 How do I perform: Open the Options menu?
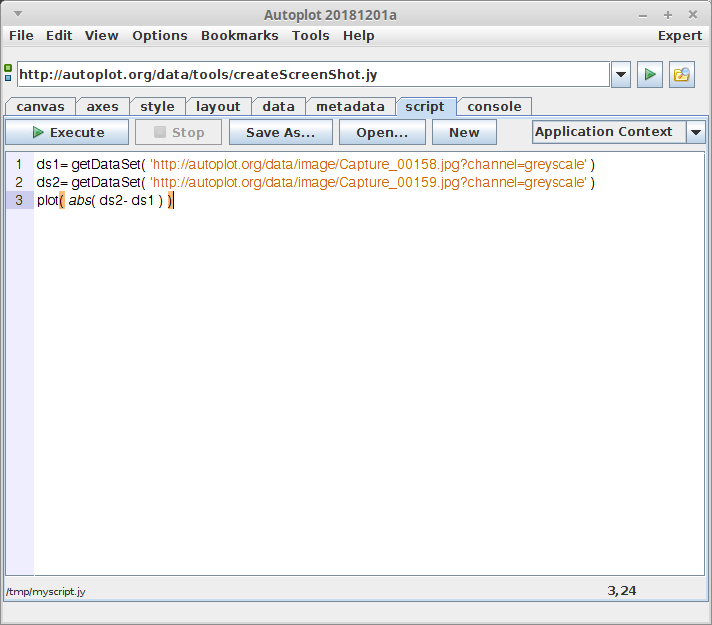tap(160, 35)
